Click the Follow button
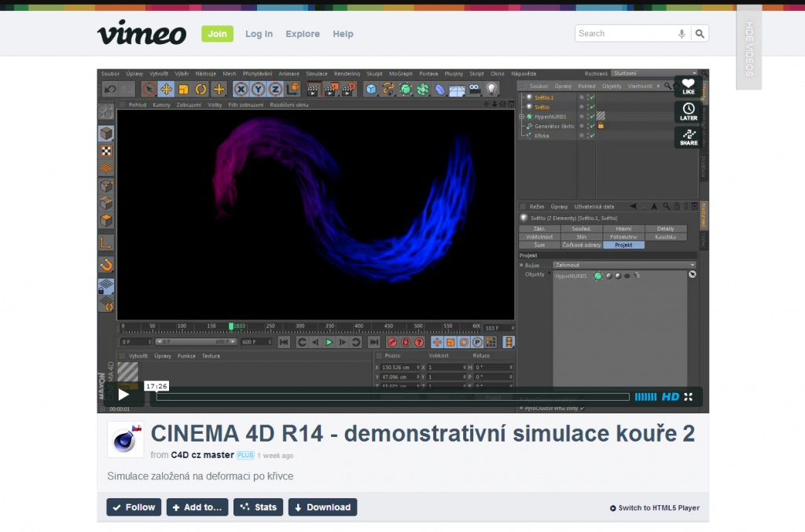 (134, 508)
